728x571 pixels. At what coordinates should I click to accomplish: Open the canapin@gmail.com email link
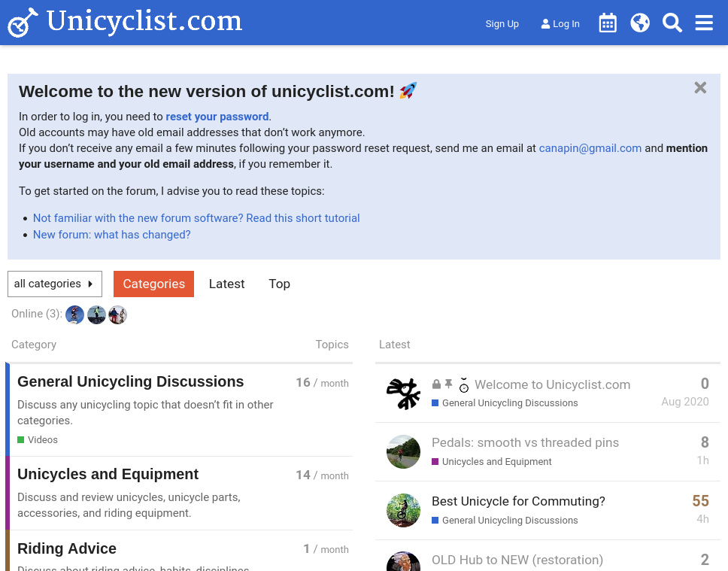pos(590,148)
